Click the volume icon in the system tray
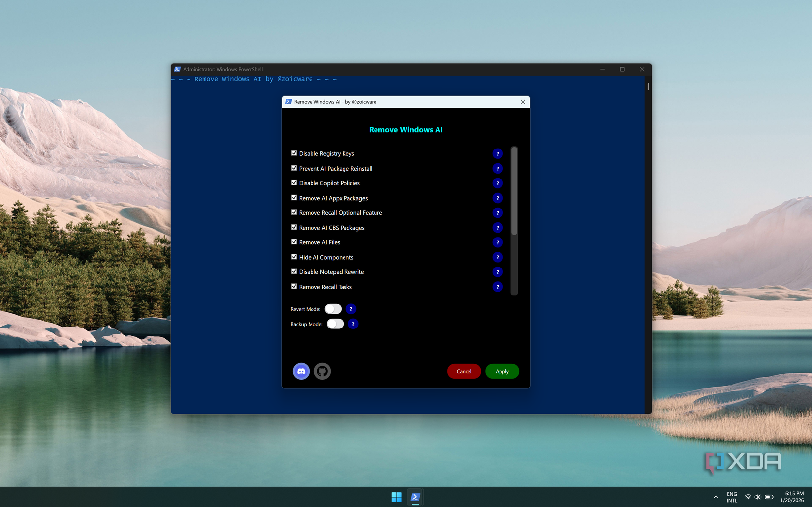This screenshot has width=812, height=507. click(x=757, y=497)
